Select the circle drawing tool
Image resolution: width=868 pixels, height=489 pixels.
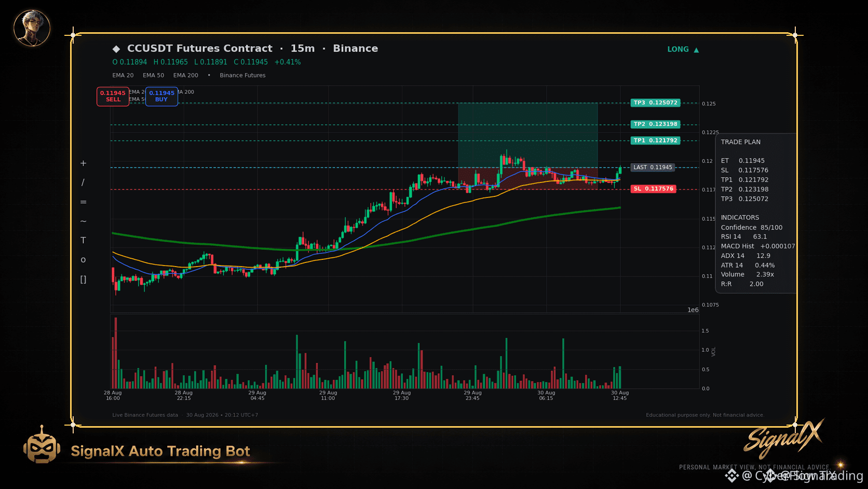coord(83,260)
